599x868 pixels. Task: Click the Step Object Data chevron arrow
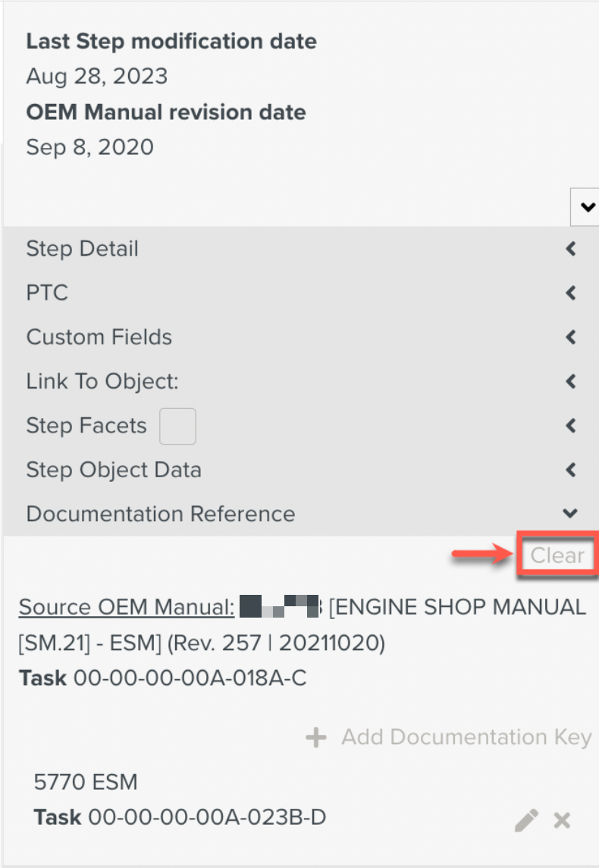[571, 470]
